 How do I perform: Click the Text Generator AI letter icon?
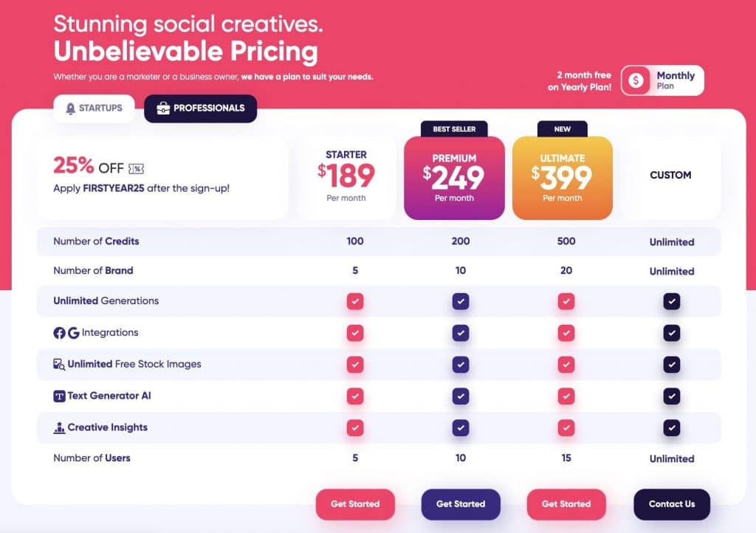pyautogui.click(x=58, y=396)
